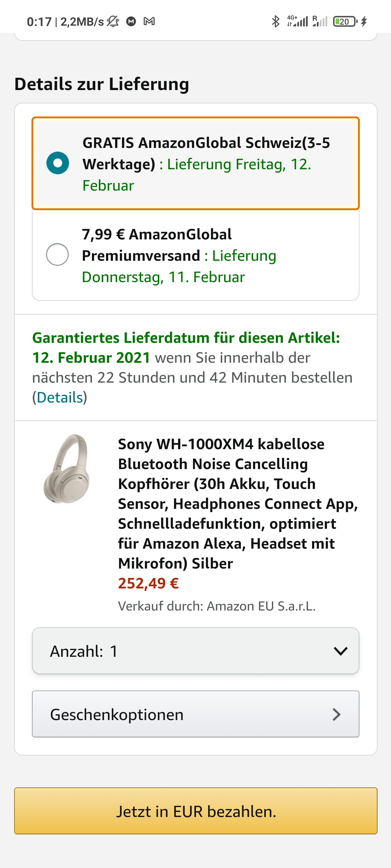Open the Anzahl quantity dropdown
Image resolution: width=391 pixels, height=868 pixels.
pyautogui.click(x=195, y=651)
